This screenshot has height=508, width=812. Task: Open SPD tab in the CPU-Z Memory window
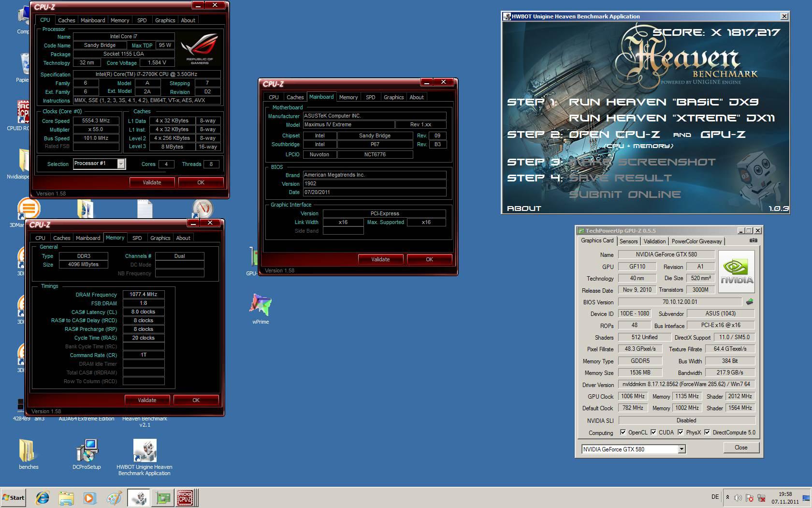(x=137, y=238)
